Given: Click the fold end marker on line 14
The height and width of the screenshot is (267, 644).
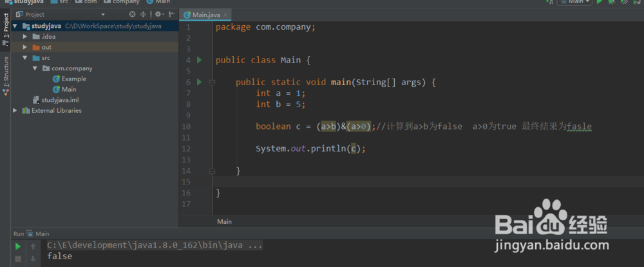Looking at the screenshot, I should click(213, 170).
